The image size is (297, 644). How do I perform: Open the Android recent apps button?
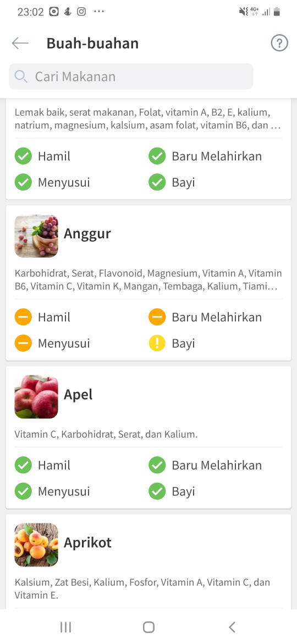(65, 627)
